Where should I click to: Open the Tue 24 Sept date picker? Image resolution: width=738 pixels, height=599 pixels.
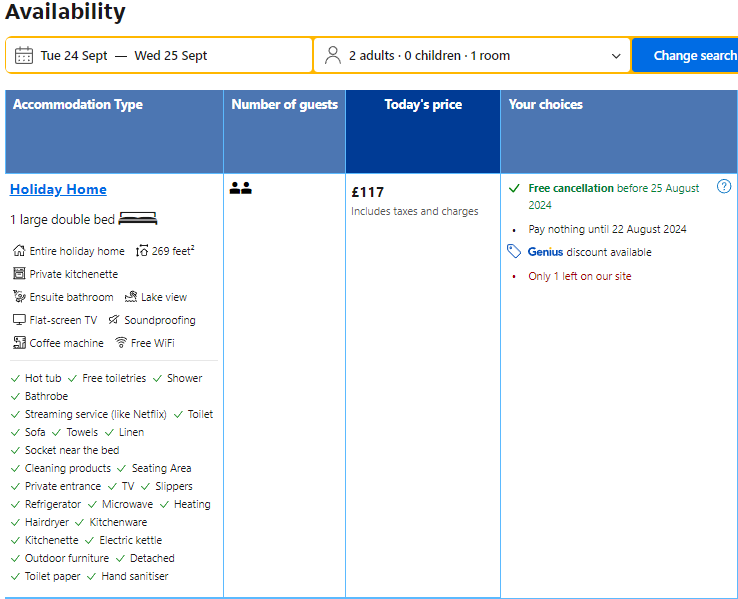point(74,56)
